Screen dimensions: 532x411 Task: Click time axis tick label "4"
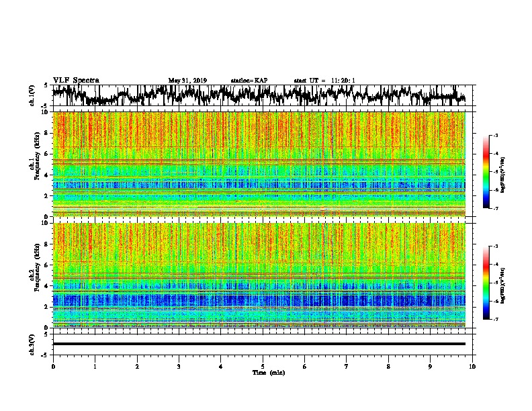[221, 367]
